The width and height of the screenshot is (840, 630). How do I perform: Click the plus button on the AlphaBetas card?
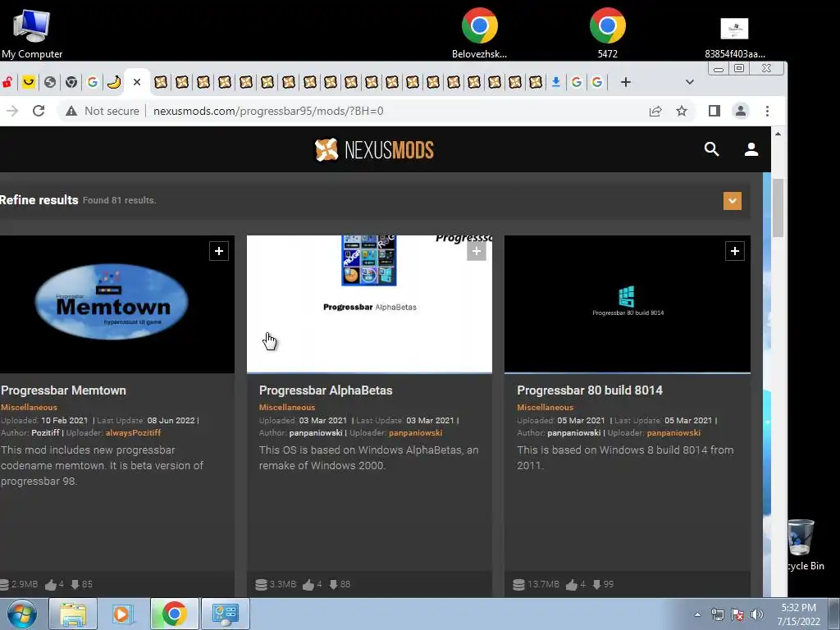pos(477,251)
